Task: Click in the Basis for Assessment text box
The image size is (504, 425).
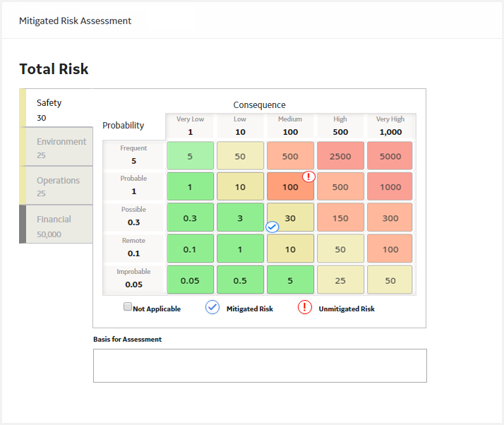Action: 260,366
